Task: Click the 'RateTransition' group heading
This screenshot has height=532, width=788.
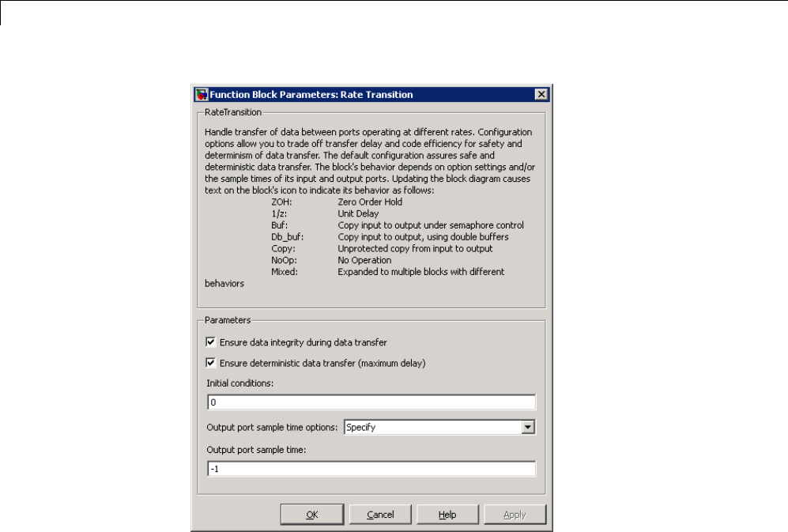Action: 232,112
